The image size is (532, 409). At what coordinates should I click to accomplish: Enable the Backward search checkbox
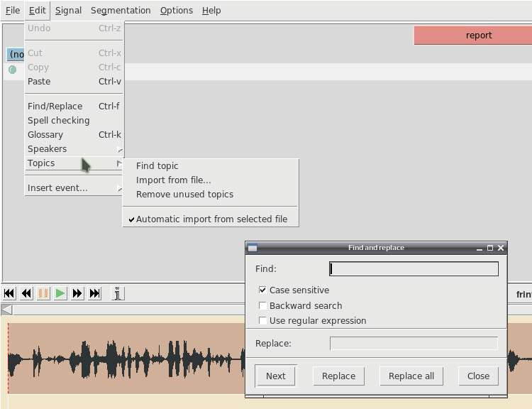pyautogui.click(x=262, y=305)
